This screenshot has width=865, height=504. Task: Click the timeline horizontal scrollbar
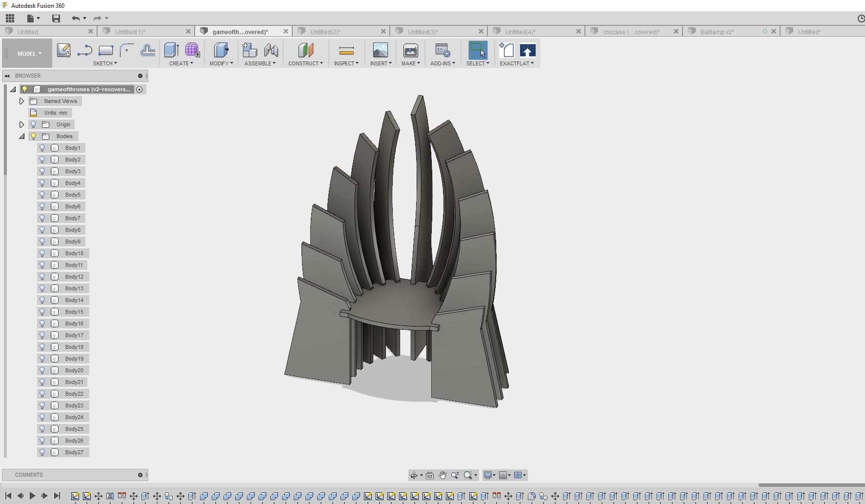coord(811,485)
